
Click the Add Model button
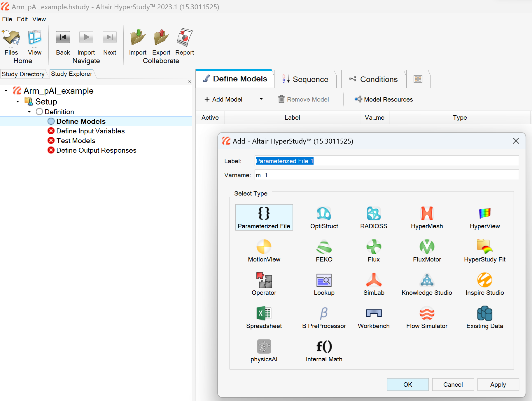223,100
